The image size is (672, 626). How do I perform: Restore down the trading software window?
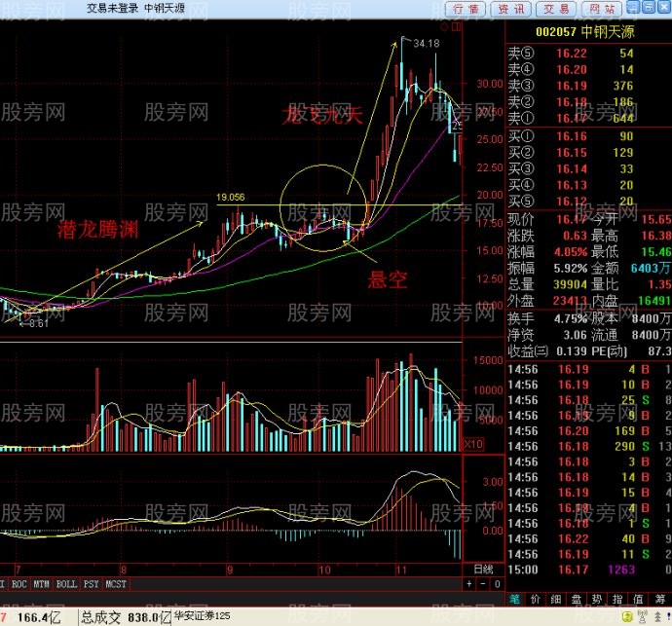(x=649, y=7)
